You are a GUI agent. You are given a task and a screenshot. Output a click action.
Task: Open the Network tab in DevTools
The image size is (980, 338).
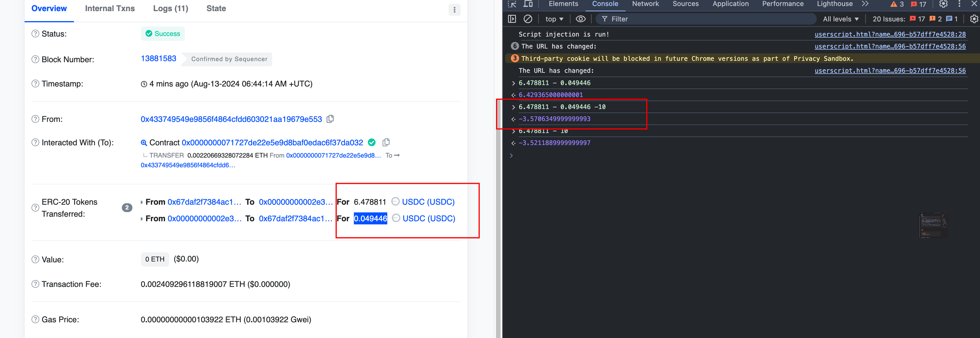(645, 4)
